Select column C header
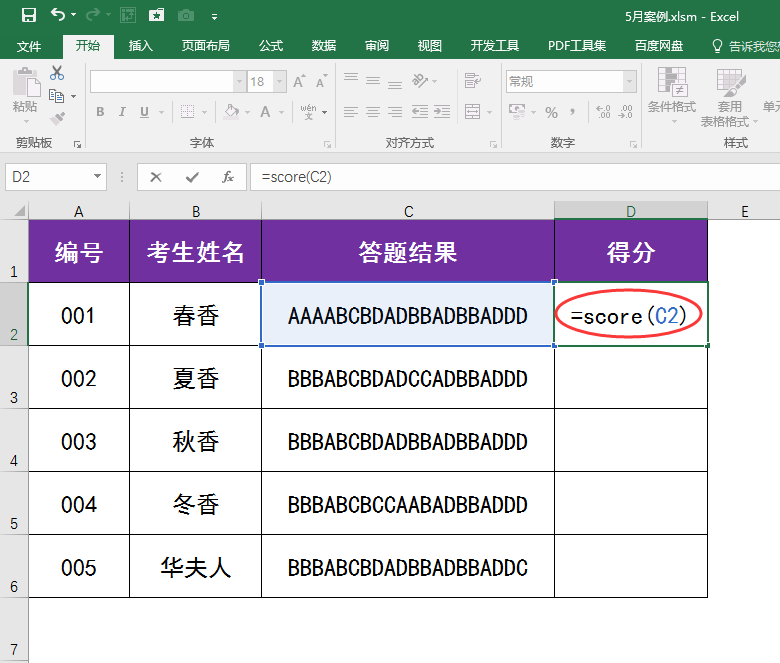This screenshot has height=663, width=780. pos(408,211)
